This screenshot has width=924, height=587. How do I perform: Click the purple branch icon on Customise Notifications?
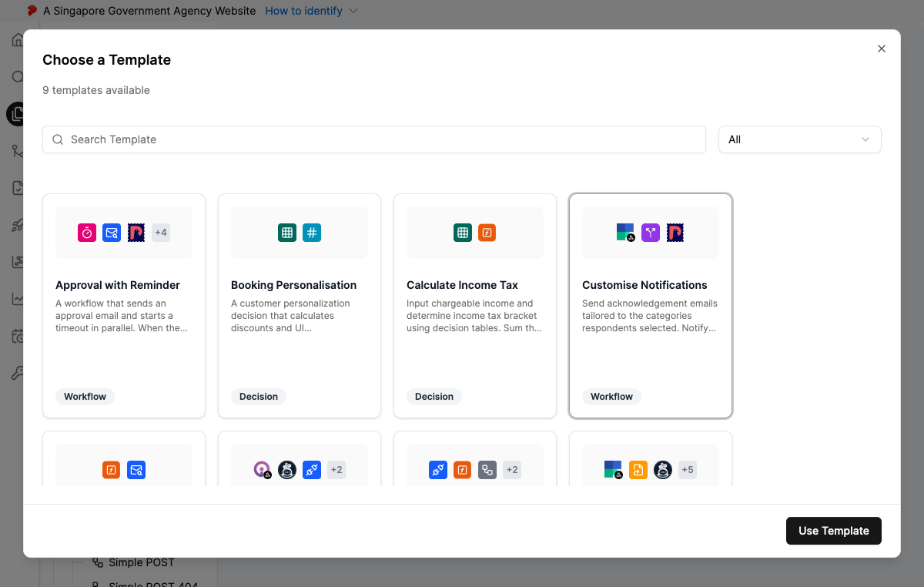pyautogui.click(x=651, y=233)
